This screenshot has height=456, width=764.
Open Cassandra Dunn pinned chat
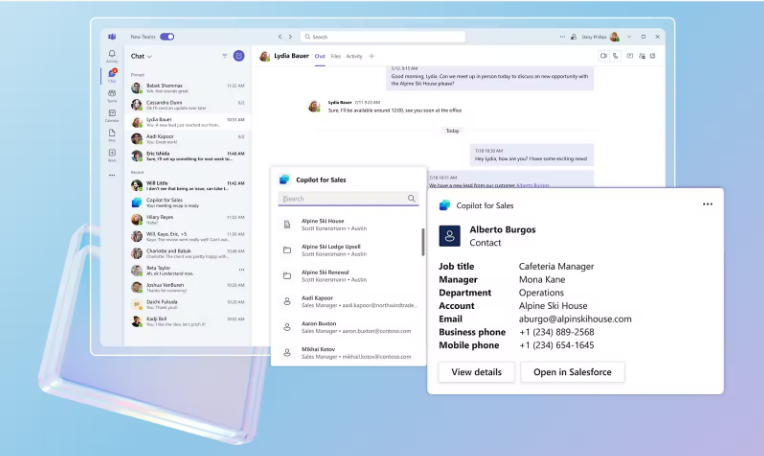[188, 105]
